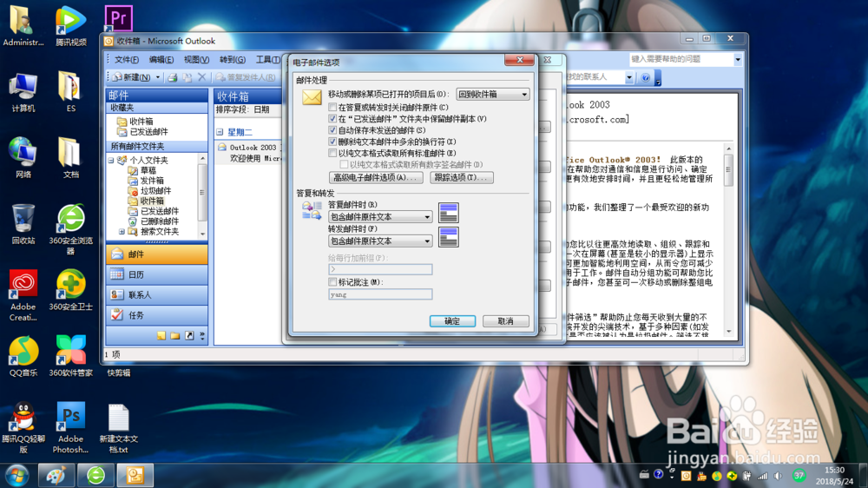
Task: Open 腾讯QQ轻聊版 desktop shortcut
Action: click(23, 427)
